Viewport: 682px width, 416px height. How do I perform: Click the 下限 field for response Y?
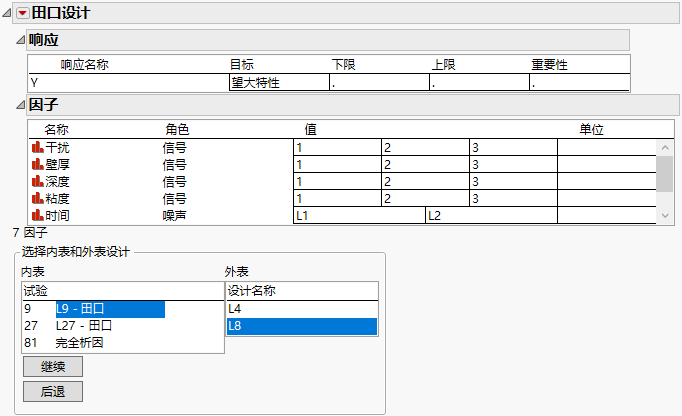click(379, 82)
